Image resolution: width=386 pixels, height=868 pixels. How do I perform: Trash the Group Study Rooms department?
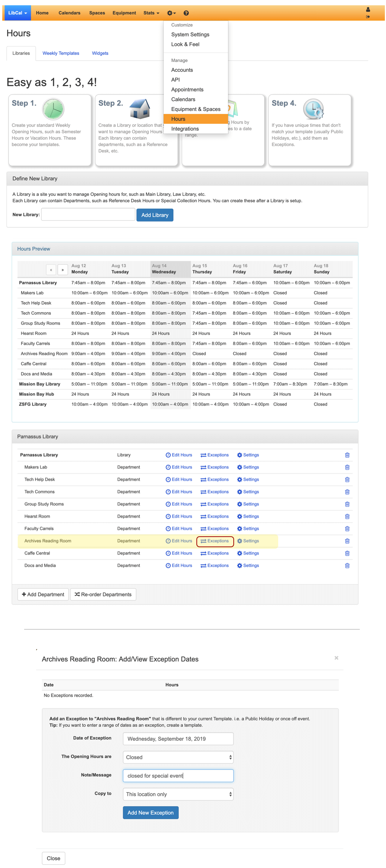pos(347,504)
